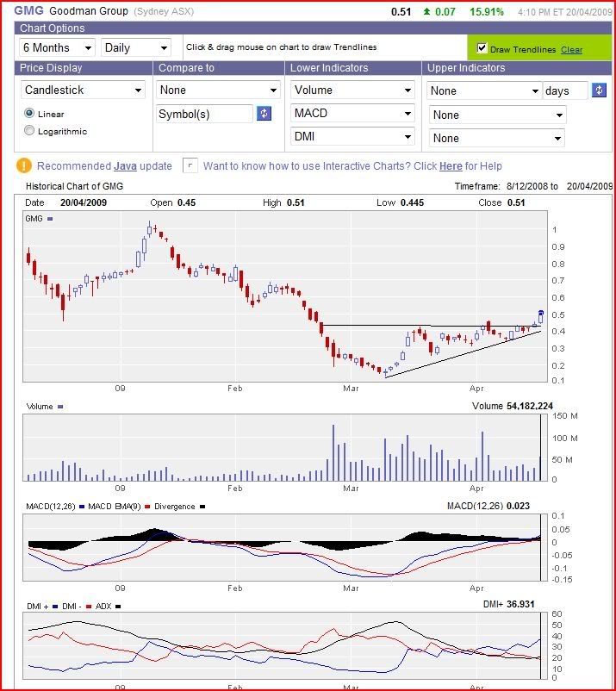The height and width of the screenshot is (691, 616).
Task: Click the DMI - red legend swatch
Action: (x=89, y=607)
